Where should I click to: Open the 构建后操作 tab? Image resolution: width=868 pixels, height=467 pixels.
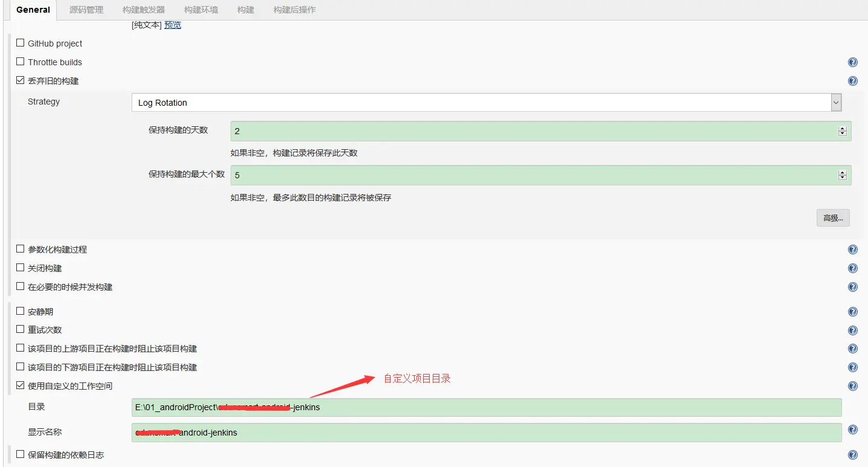295,10
